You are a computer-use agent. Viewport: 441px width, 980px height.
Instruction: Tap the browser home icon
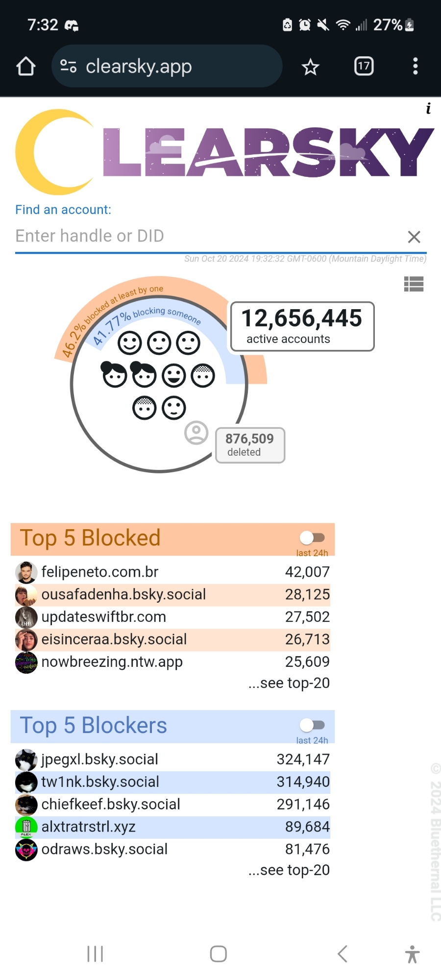click(26, 67)
